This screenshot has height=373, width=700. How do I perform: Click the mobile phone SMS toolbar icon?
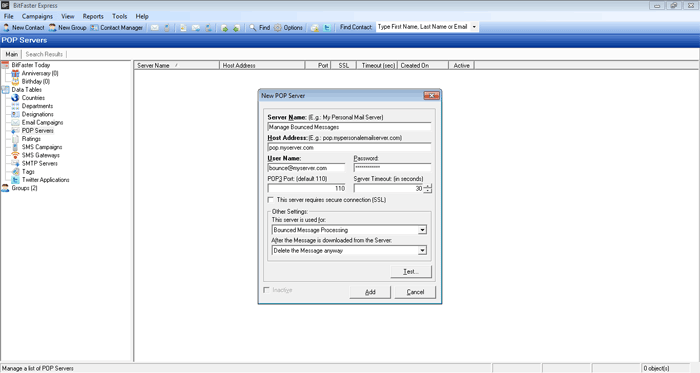coord(167,28)
